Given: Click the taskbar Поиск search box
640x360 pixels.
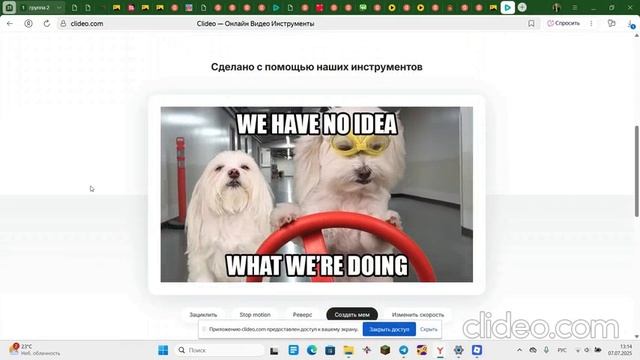Looking at the screenshot, I should point(220,350).
